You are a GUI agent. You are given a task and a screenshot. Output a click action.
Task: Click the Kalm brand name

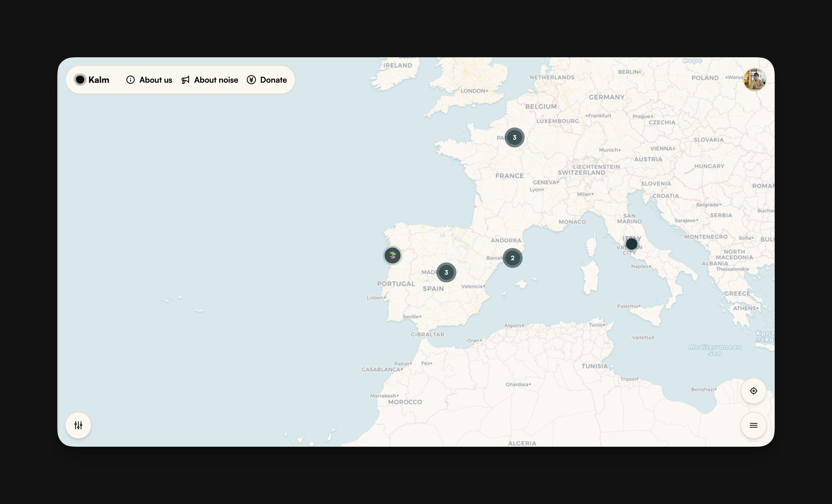pyautogui.click(x=99, y=80)
